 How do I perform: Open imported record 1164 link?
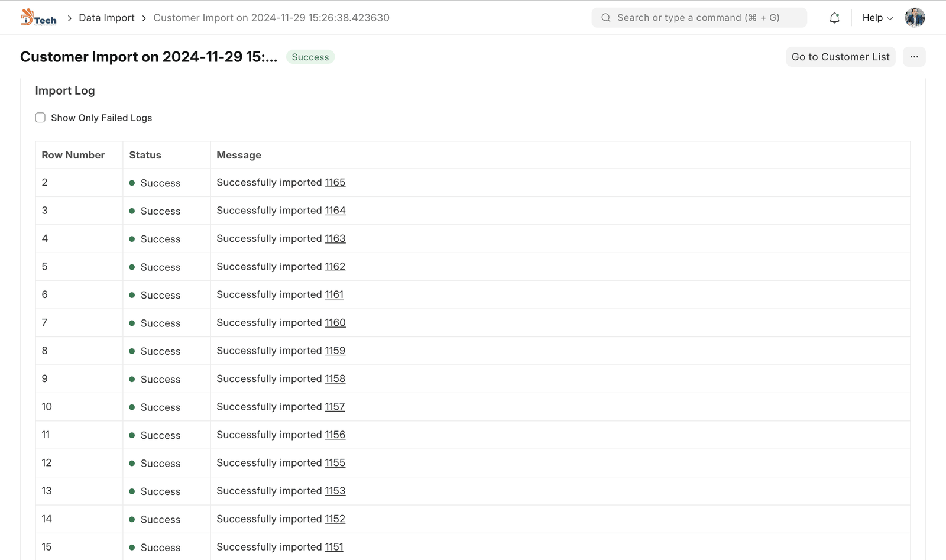[335, 211]
